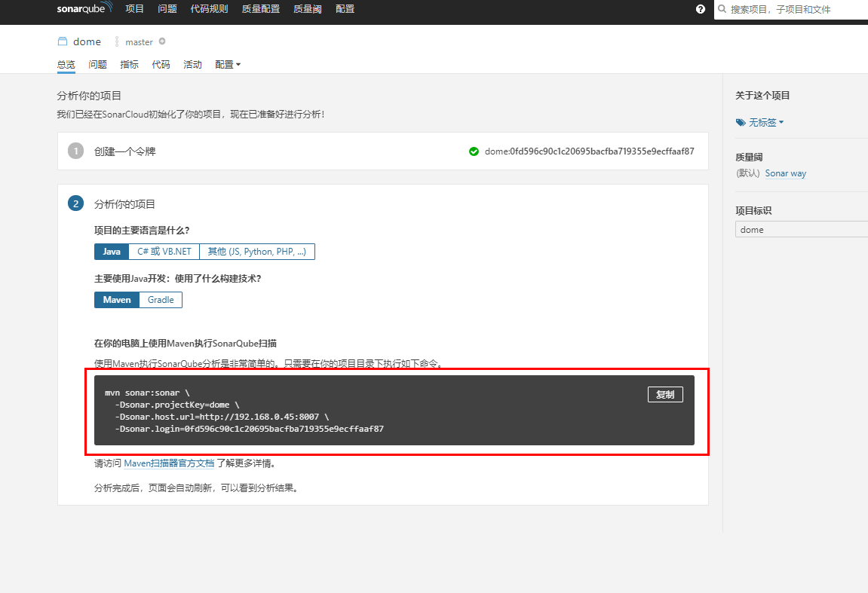Click the mvn sonar:sonar command text

point(147,393)
